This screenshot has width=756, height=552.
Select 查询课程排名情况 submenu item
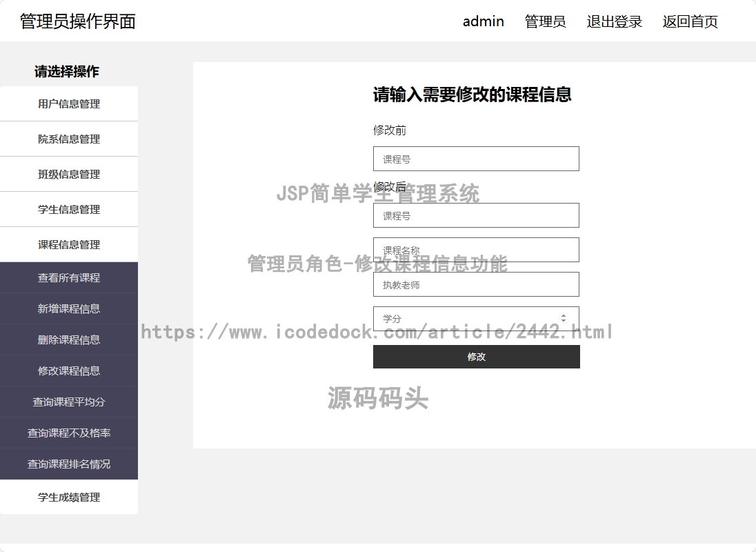[x=69, y=464]
